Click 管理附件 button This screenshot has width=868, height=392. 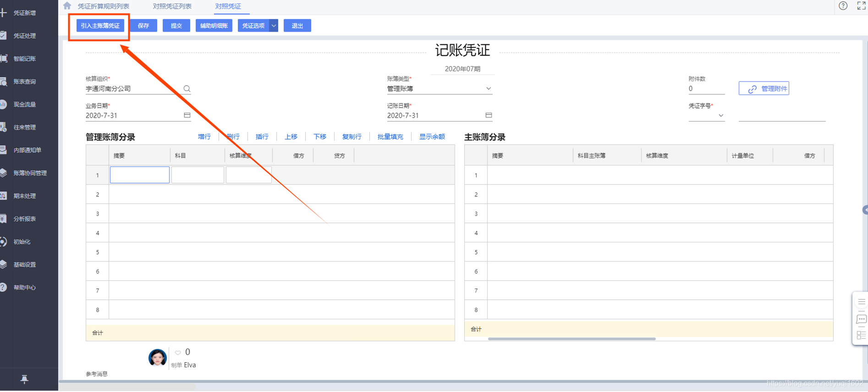pyautogui.click(x=764, y=88)
